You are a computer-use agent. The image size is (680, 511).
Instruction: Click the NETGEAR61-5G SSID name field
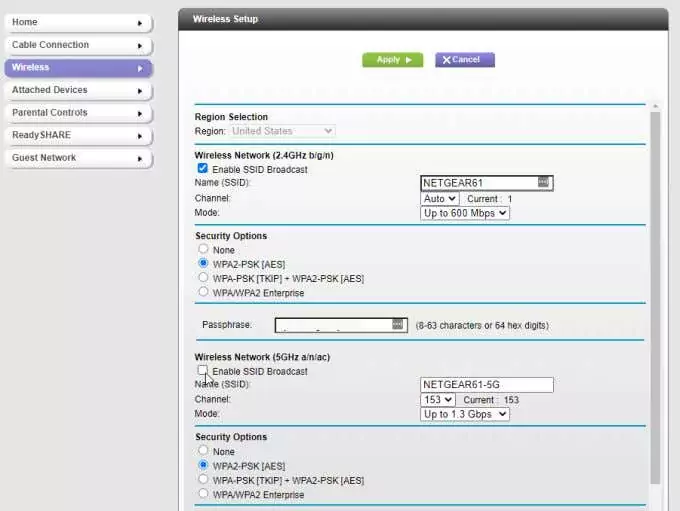(486, 385)
